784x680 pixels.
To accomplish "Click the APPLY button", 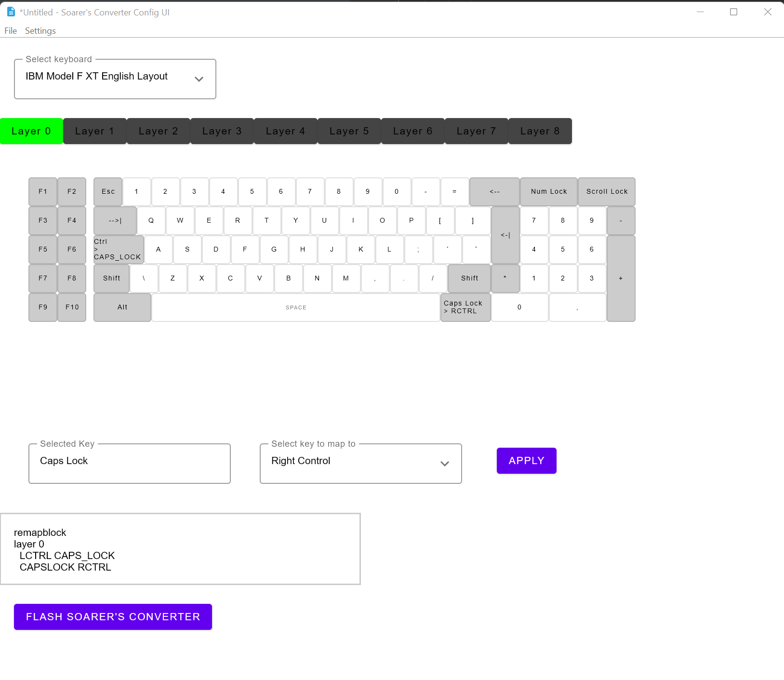I will [x=526, y=460].
